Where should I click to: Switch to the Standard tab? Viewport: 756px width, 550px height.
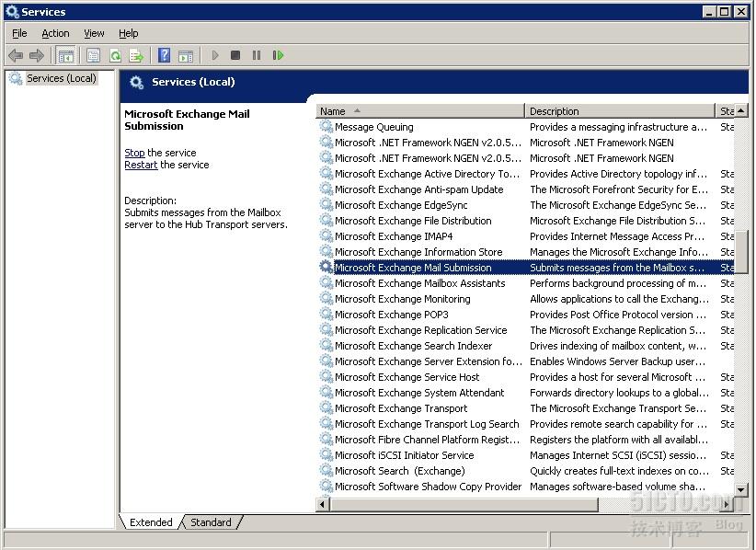[x=211, y=522]
